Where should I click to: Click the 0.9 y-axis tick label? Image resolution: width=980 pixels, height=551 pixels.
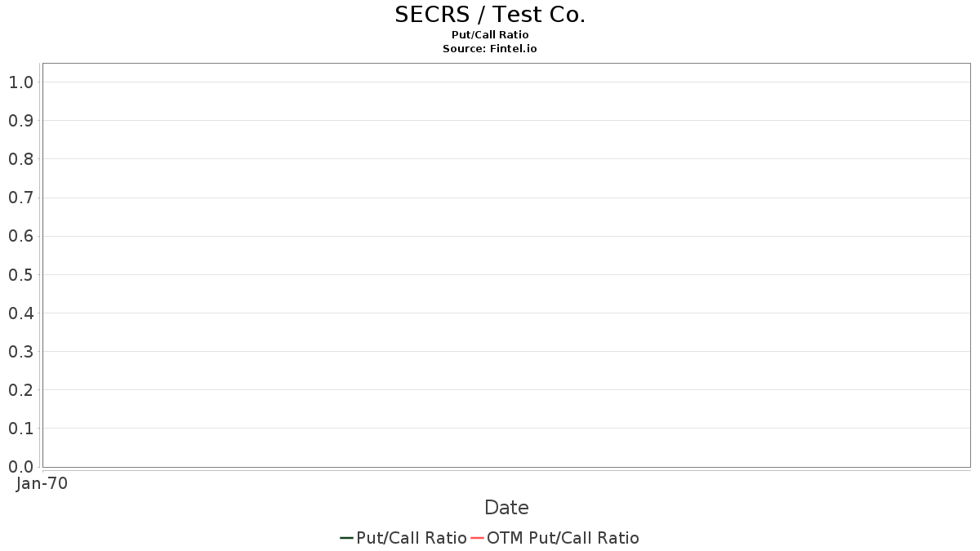point(21,121)
